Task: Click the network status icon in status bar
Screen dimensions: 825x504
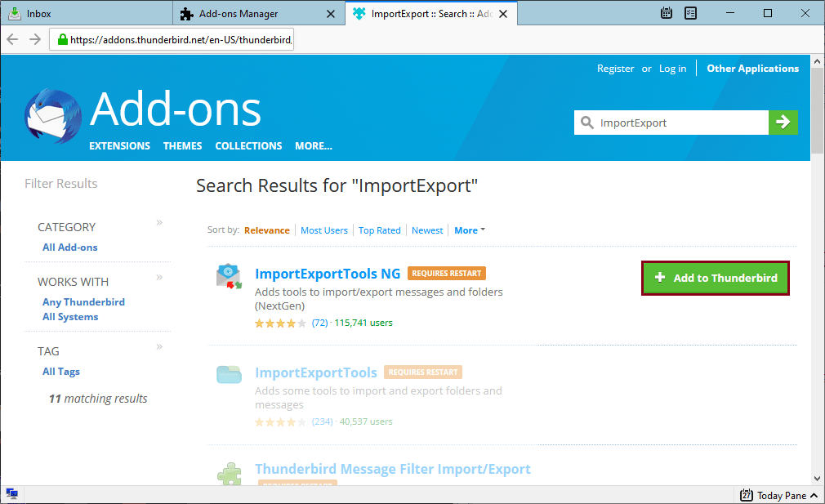Action: pyautogui.click(x=11, y=493)
